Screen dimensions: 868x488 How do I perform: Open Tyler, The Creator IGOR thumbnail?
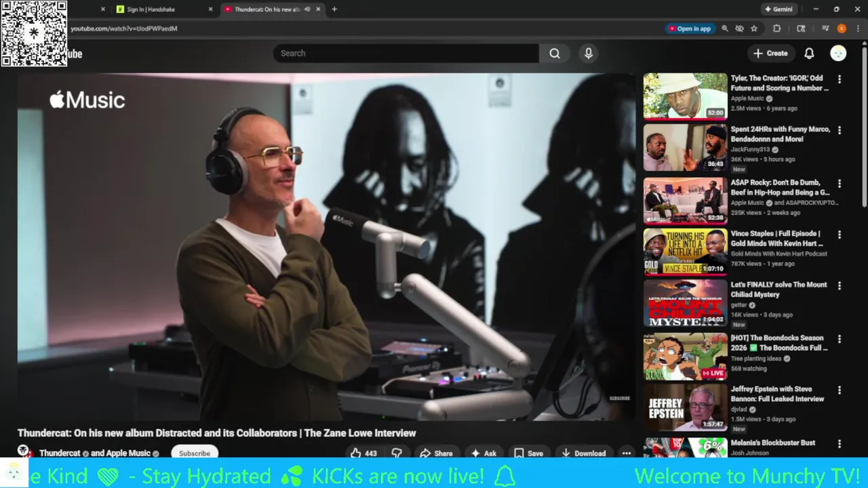[685, 96]
